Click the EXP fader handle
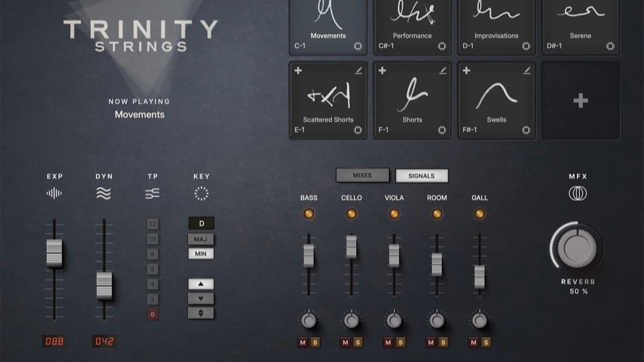The width and height of the screenshot is (644, 362). coord(54,253)
